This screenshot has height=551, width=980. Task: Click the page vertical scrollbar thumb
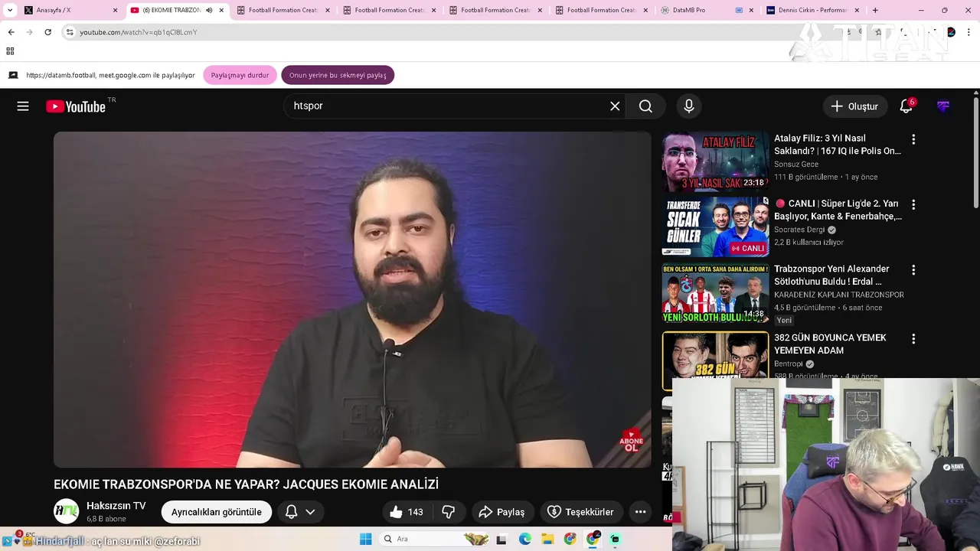coord(975,153)
